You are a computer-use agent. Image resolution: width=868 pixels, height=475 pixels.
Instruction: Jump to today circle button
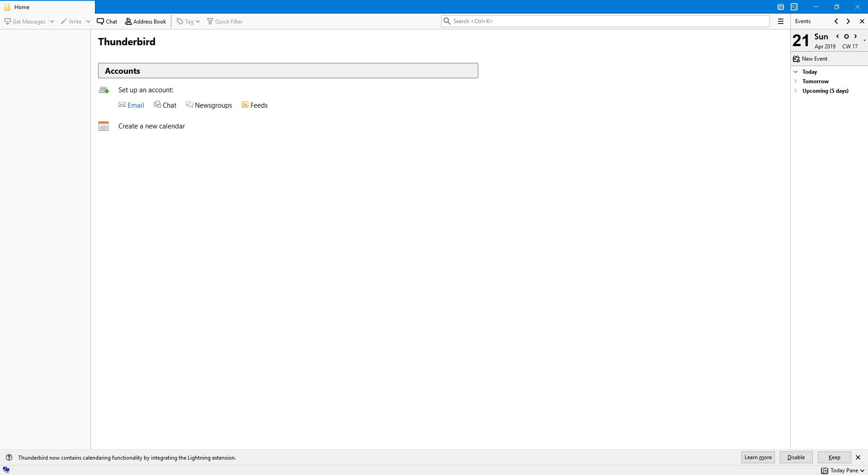[847, 36]
